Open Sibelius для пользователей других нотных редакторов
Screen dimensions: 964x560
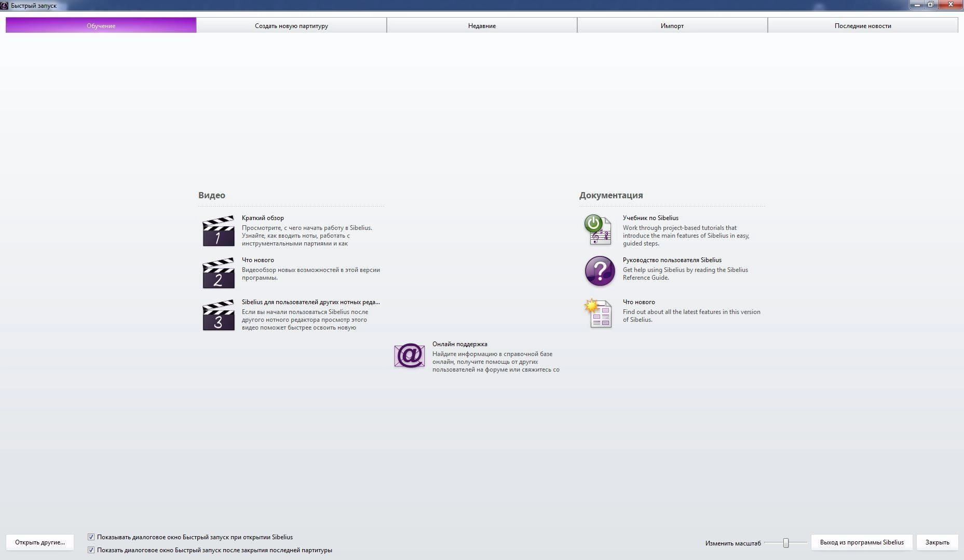pos(311,302)
